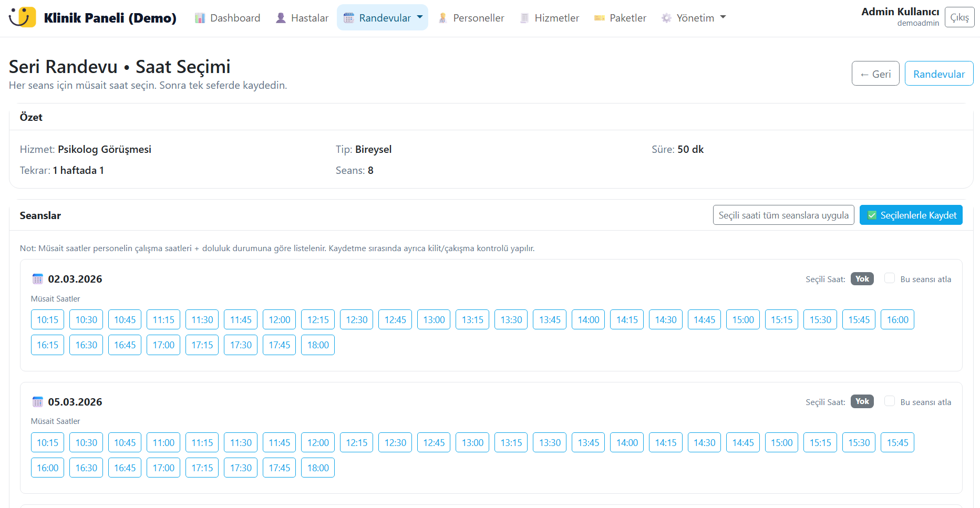Viewport: 980px width, 508px height.
Task: Check 'Bu seansı atla' for 02.03.2026
Action: pyautogui.click(x=890, y=278)
